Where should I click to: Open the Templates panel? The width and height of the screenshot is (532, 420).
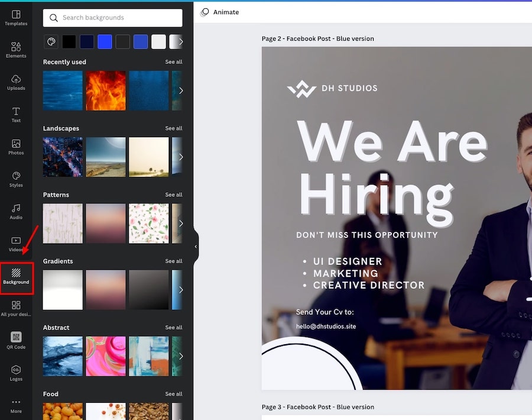16,18
